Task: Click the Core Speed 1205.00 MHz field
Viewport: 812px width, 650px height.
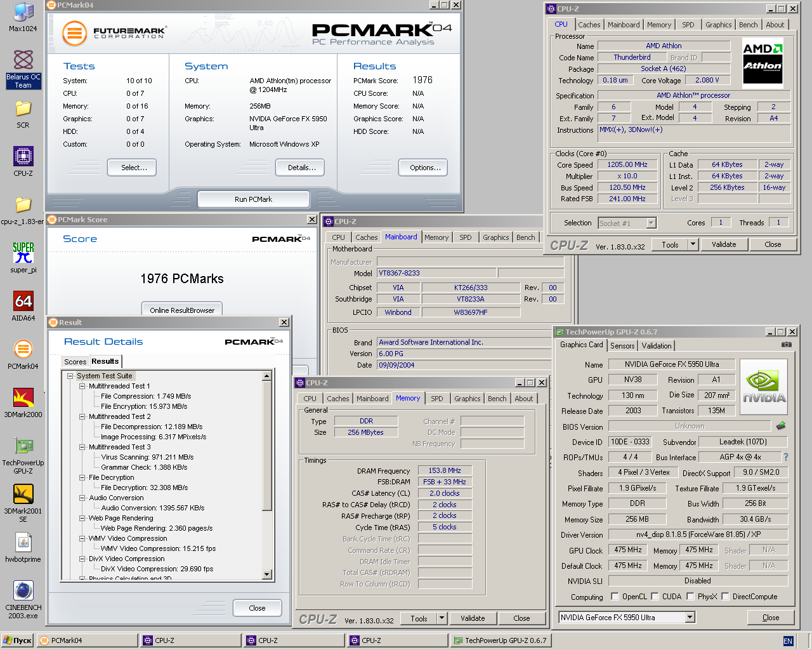Action: 627,164
